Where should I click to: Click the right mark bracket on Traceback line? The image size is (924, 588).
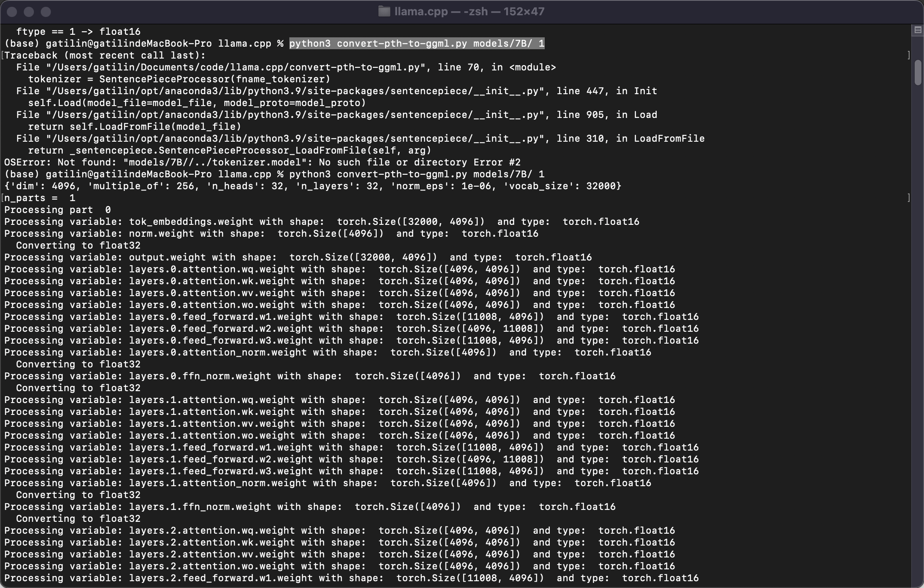(x=908, y=56)
